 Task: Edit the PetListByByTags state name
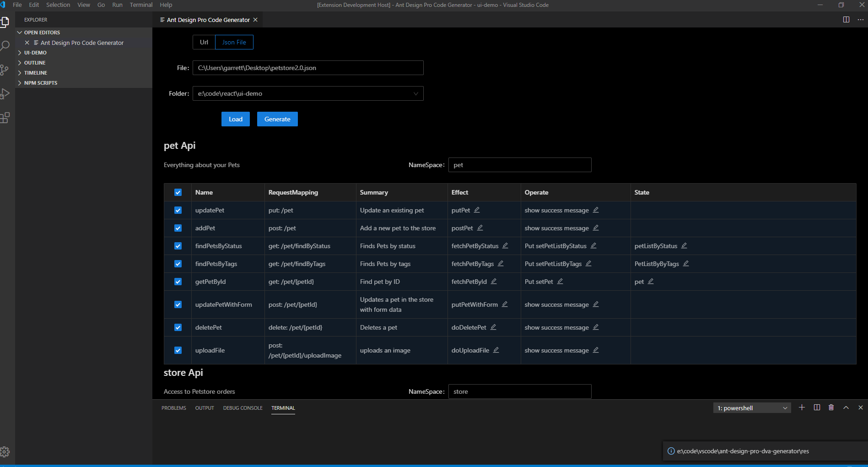686,263
